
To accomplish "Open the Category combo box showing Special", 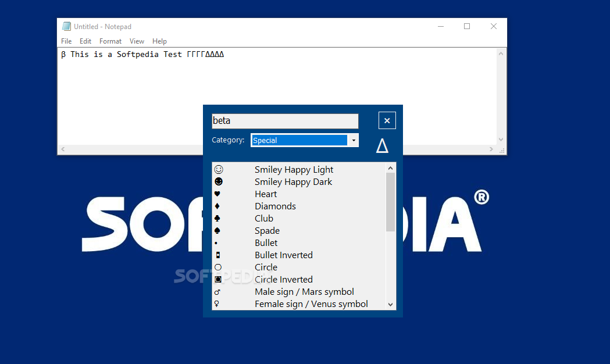I will (305, 140).
